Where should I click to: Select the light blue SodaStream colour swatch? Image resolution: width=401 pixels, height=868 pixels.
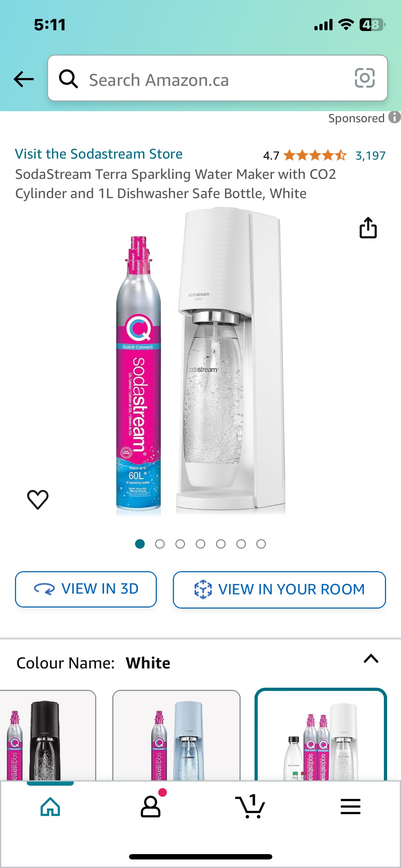(176, 735)
